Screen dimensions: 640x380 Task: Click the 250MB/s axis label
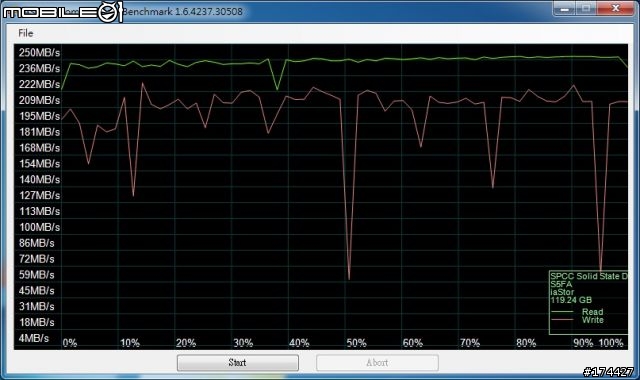[x=39, y=53]
